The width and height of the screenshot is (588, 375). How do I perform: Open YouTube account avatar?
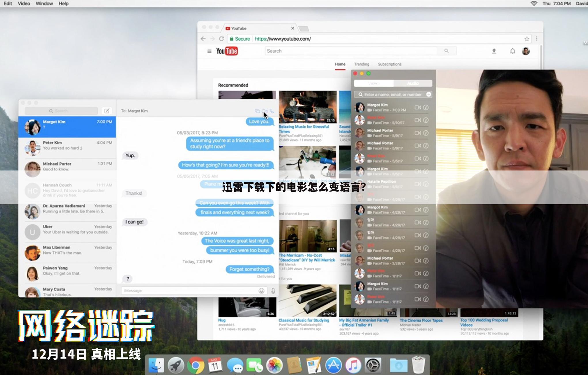point(526,51)
